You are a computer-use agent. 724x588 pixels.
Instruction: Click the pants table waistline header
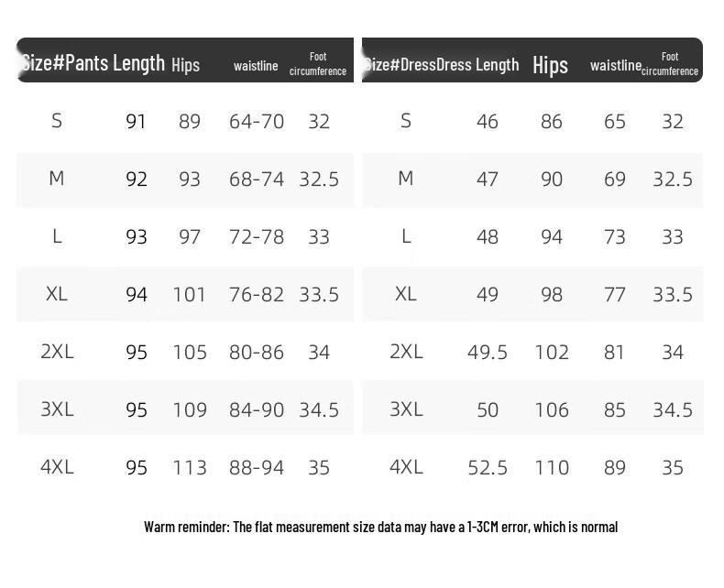(x=256, y=66)
